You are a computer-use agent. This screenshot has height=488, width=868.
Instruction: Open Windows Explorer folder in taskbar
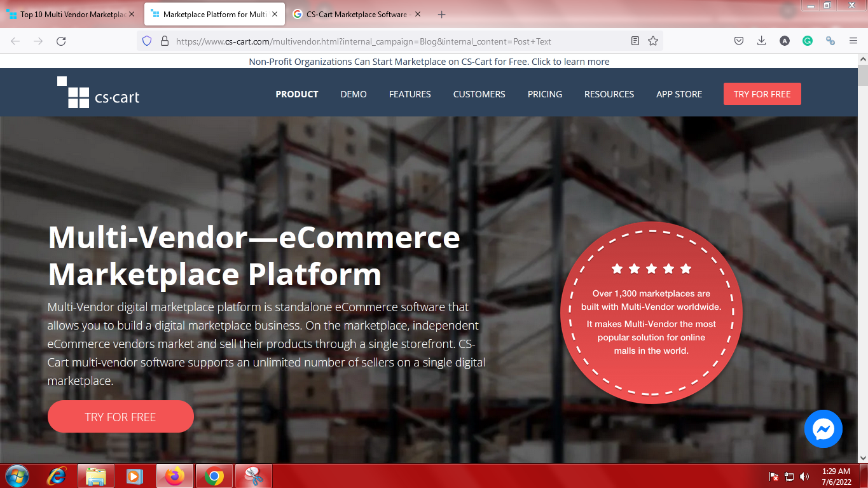[x=96, y=476]
